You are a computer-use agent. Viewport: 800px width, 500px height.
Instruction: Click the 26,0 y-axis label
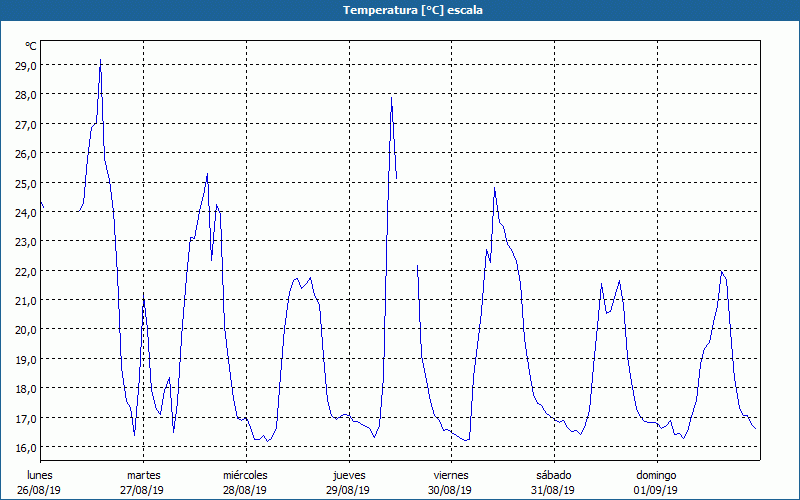click(24, 154)
